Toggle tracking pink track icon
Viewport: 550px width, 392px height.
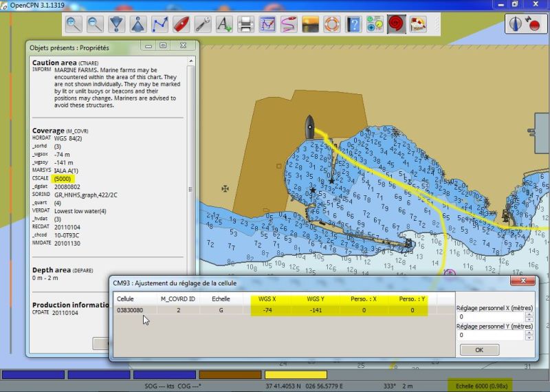coord(289,24)
